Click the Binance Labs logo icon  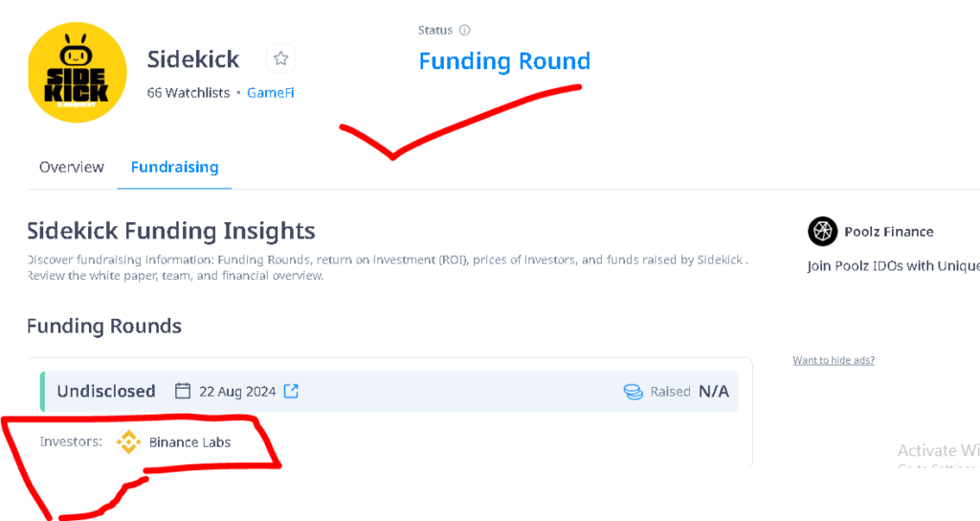129,442
